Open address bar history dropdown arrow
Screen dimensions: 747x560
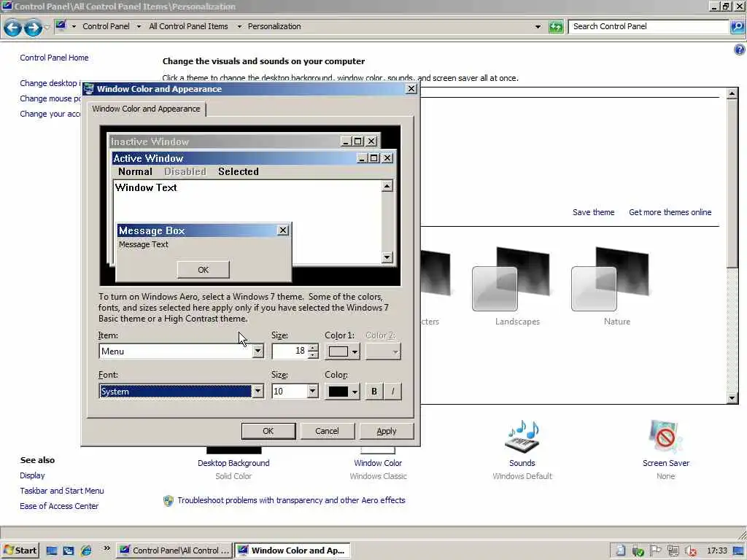[x=538, y=27]
